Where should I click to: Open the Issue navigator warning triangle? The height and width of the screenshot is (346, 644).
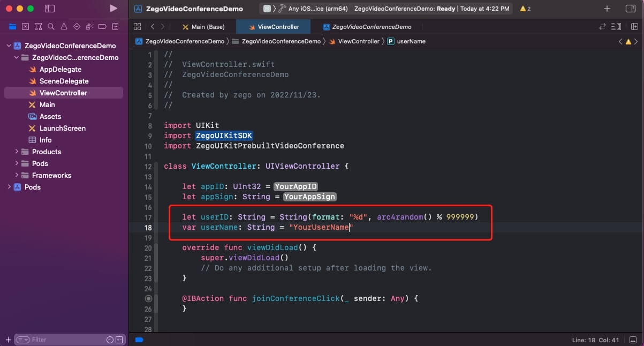(64, 26)
